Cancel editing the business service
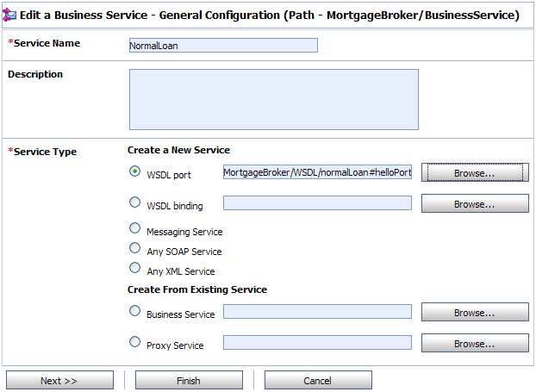The image size is (536, 392). (x=318, y=381)
